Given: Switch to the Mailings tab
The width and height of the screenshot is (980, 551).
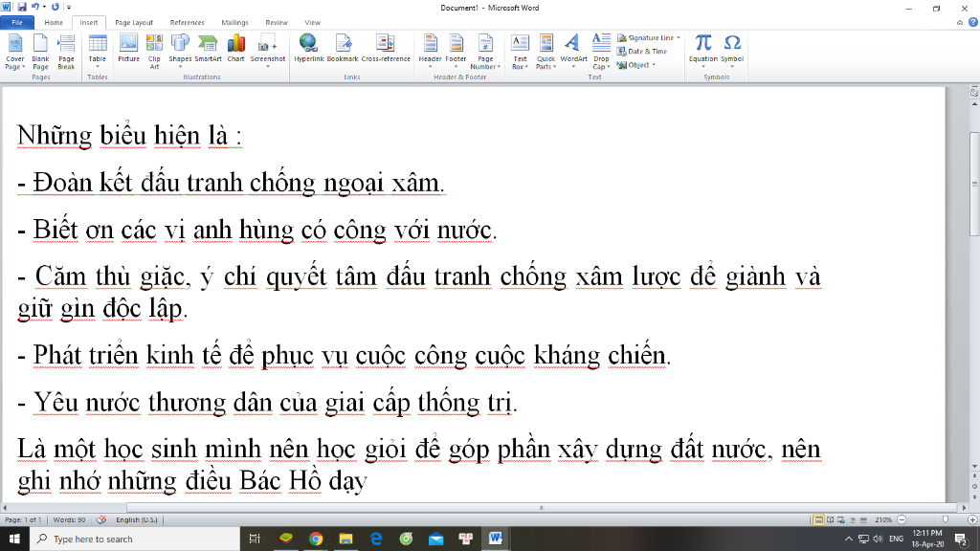Looking at the screenshot, I should pos(235,23).
